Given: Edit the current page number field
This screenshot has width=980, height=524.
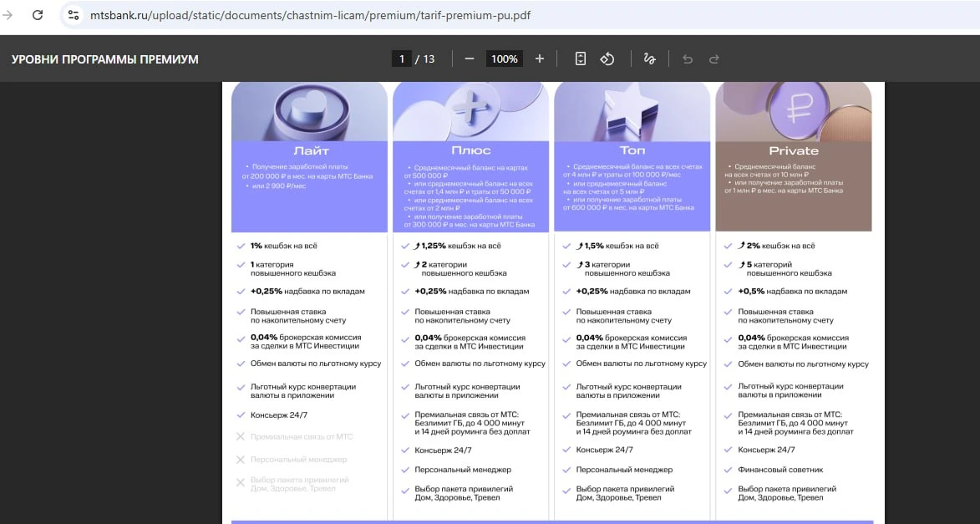Looking at the screenshot, I should (401, 59).
